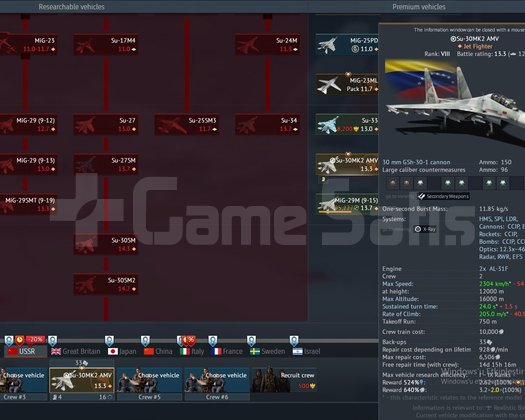The image size is (525, 420).
Task: Click the medal icon above Japan
Action: pos(109,341)
